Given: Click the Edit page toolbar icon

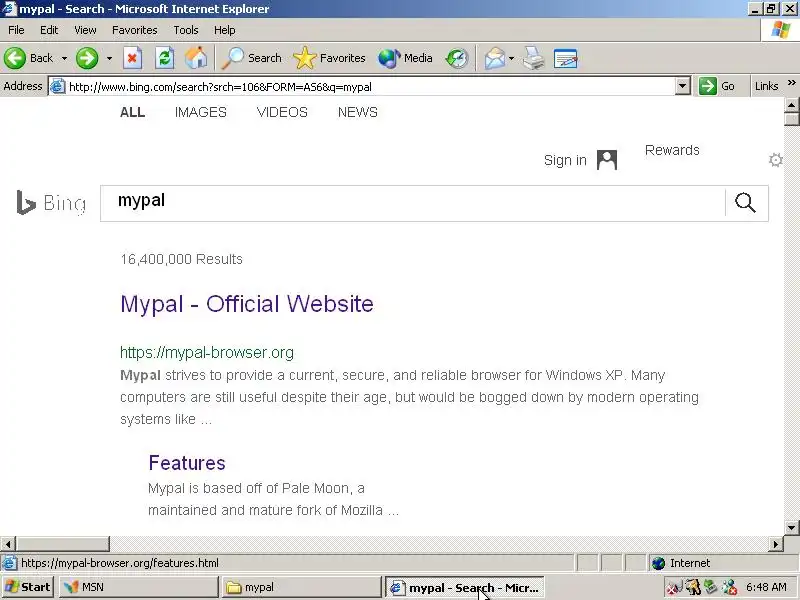Looking at the screenshot, I should 565,58.
